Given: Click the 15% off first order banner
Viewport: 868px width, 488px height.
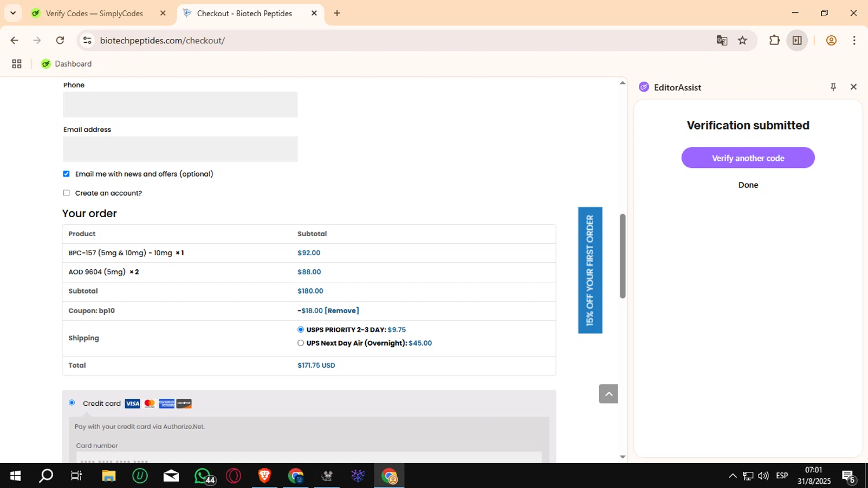Looking at the screenshot, I should [x=590, y=270].
